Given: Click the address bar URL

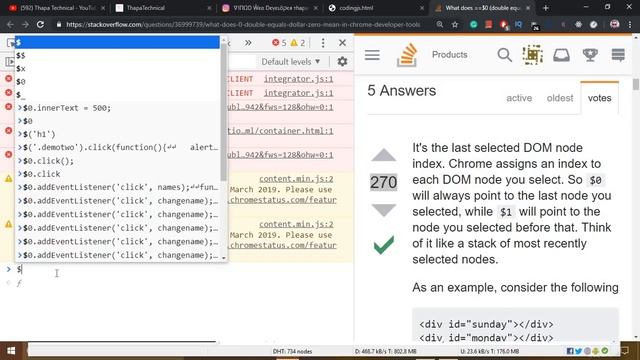Looking at the screenshot, I should click(243, 24).
